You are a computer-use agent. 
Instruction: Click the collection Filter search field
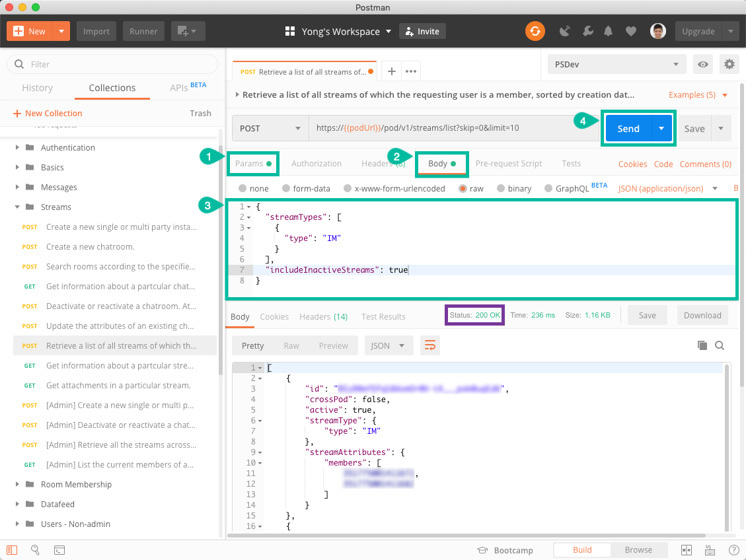coord(112,64)
